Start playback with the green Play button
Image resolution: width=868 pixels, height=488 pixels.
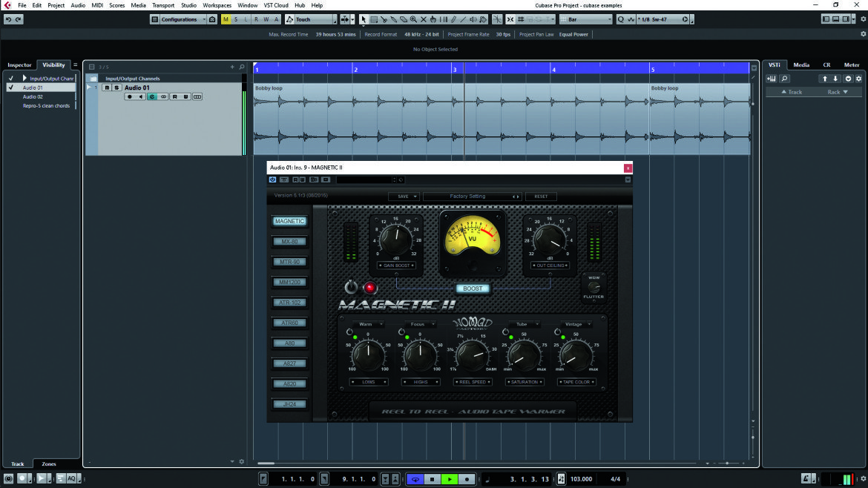[450, 479]
